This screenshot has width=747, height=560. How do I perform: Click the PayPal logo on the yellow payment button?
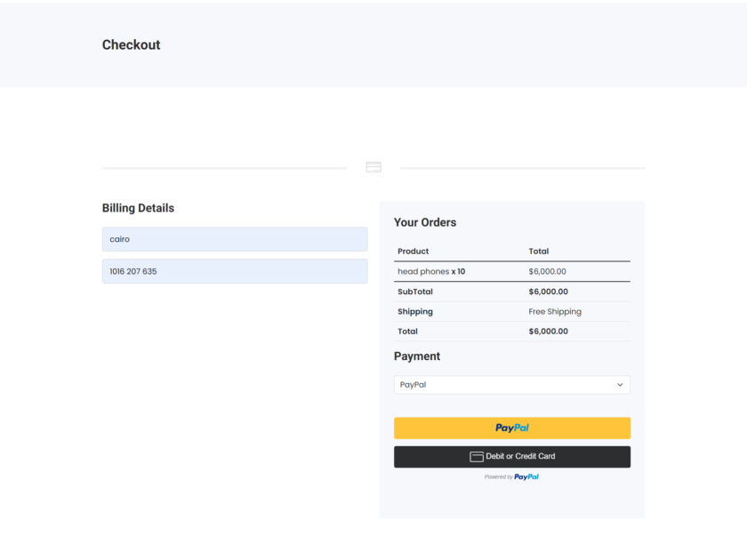[512, 428]
